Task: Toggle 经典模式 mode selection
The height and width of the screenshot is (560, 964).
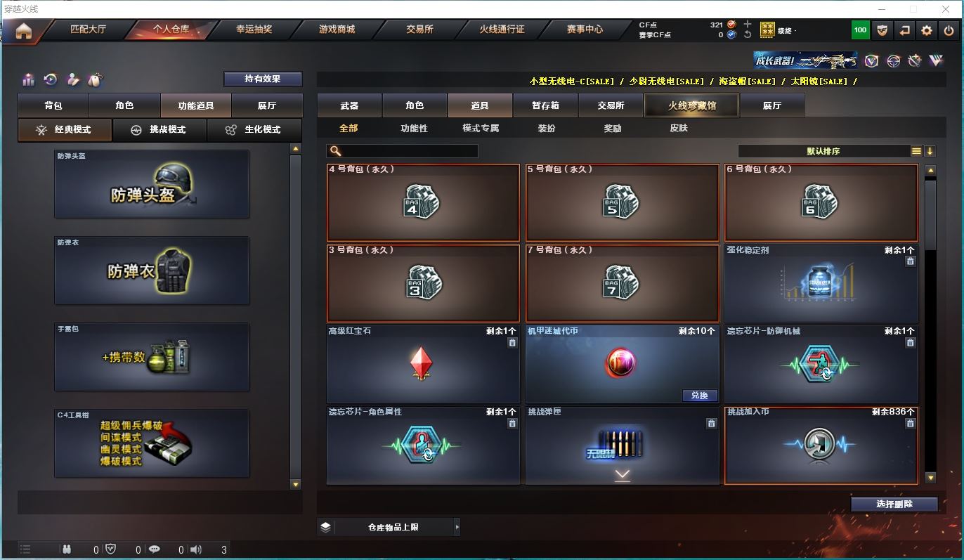Action: 65,130
